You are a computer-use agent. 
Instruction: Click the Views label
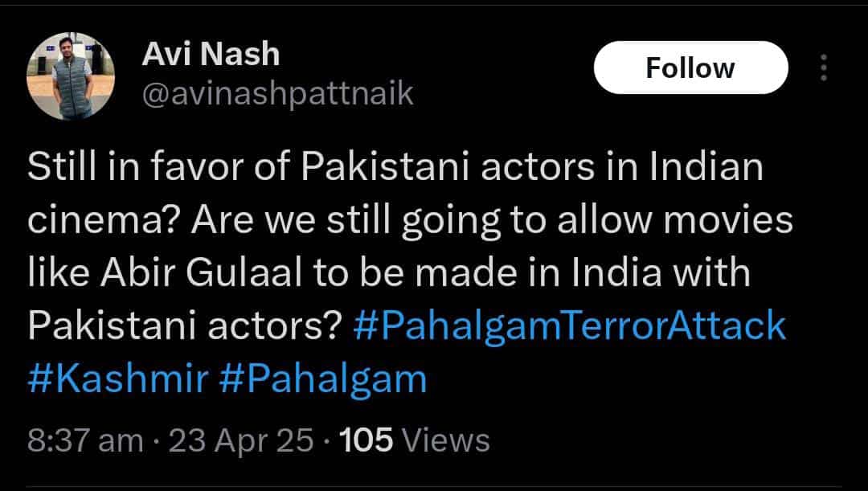tap(445, 440)
